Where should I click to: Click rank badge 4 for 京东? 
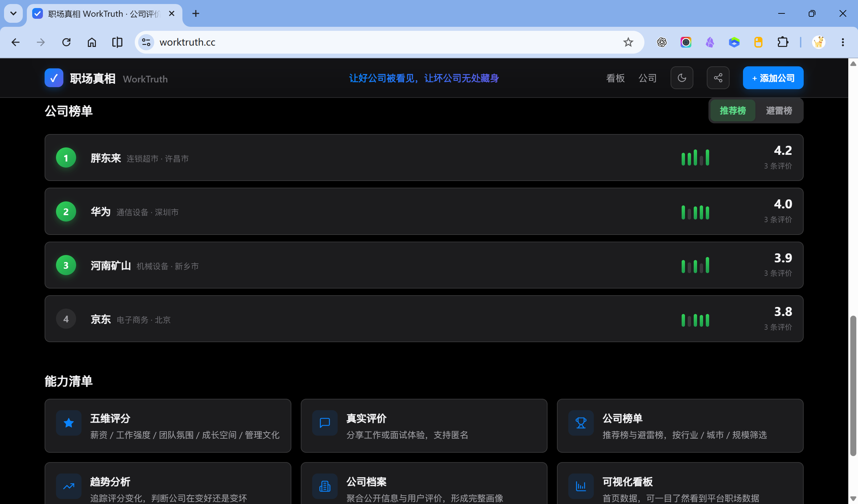click(66, 319)
